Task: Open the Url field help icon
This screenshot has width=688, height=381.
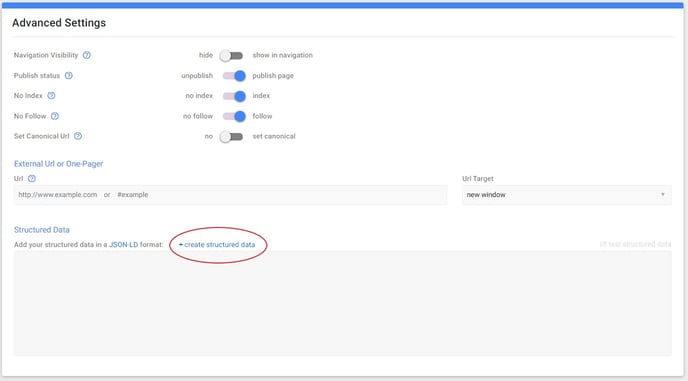Action: [32, 179]
